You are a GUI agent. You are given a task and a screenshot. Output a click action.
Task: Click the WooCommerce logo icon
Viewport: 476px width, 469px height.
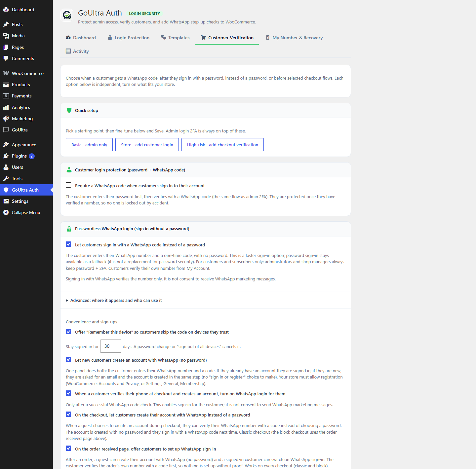tap(6, 73)
